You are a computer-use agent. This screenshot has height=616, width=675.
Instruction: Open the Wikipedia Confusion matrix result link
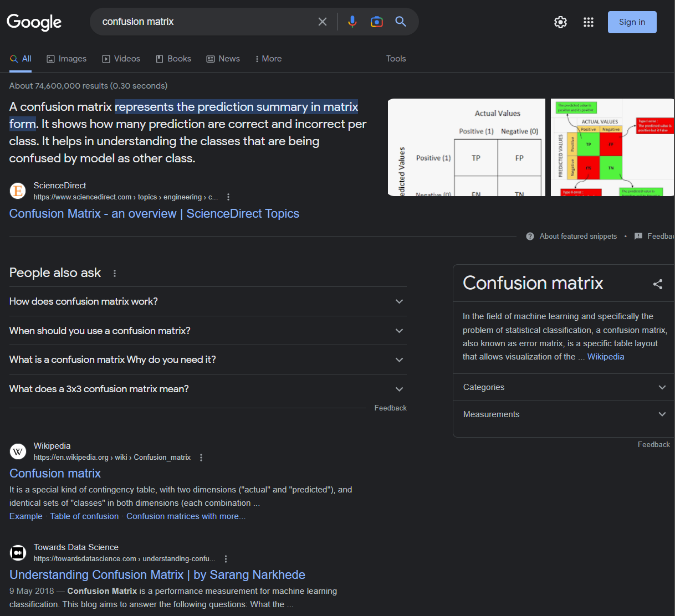point(55,474)
